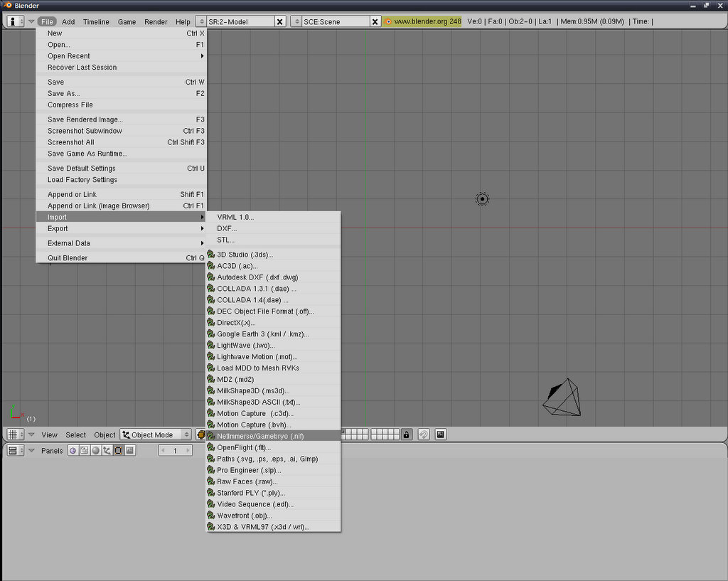Toggle the layer lock icon
The width and height of the screenshot is (728, 581).
click(x=407, y=435)
